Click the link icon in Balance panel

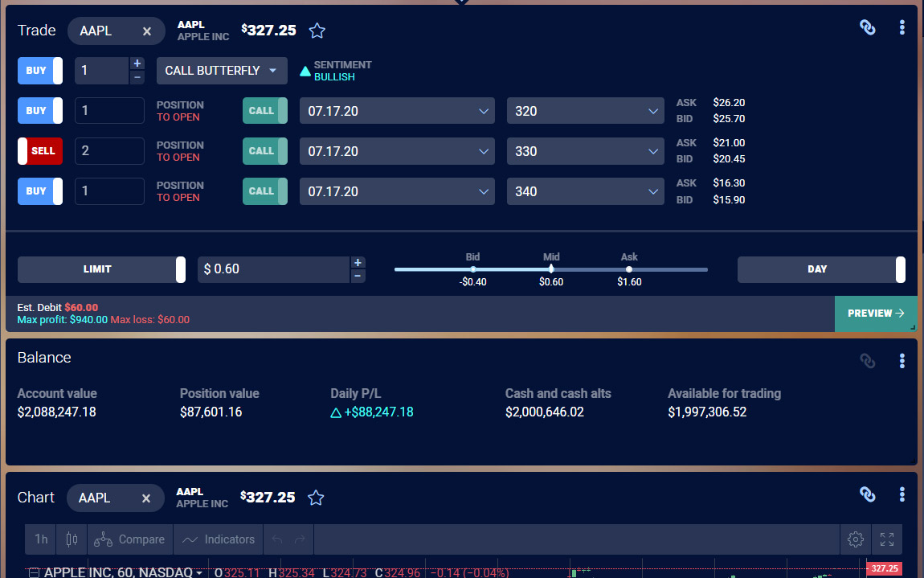click(x=868, y=360)
